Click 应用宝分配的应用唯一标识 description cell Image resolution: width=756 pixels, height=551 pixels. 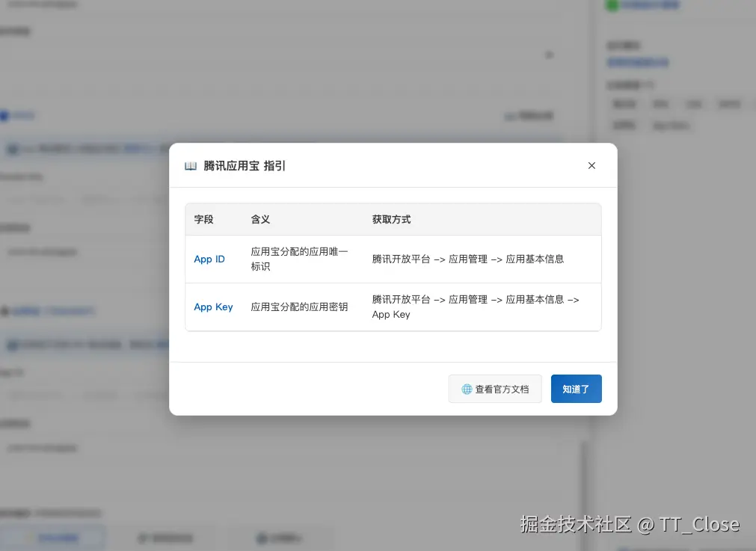click(299, 259)
